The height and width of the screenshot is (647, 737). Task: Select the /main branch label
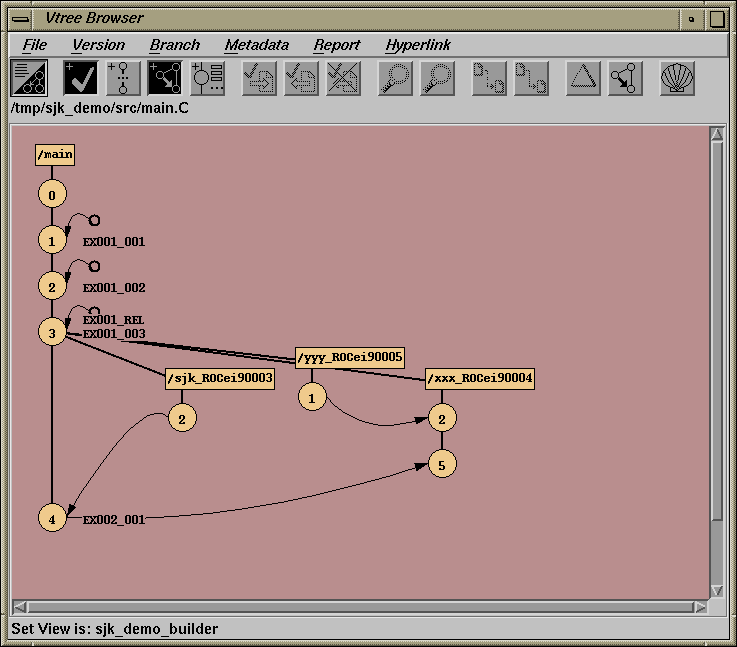55,154
